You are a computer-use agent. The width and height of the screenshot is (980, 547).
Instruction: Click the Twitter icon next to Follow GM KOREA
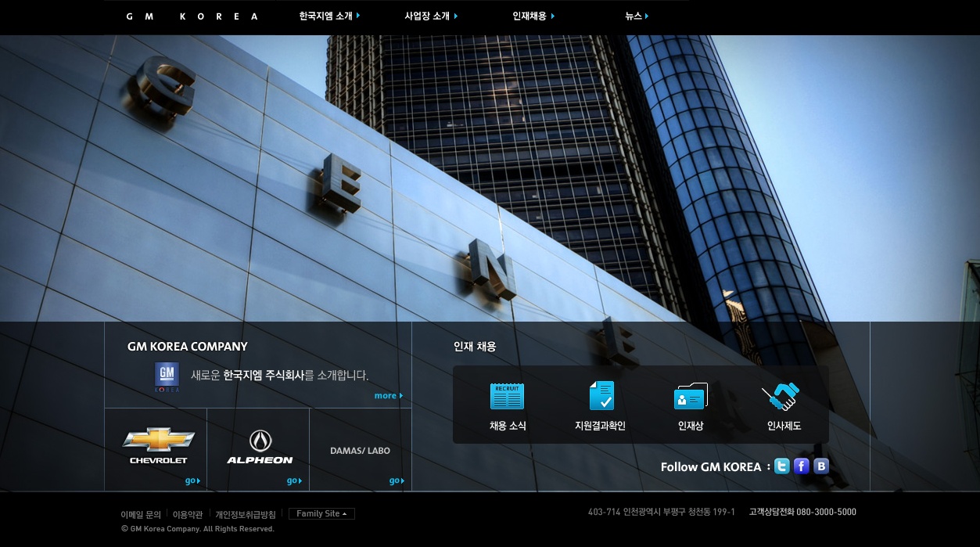[781, 466]
